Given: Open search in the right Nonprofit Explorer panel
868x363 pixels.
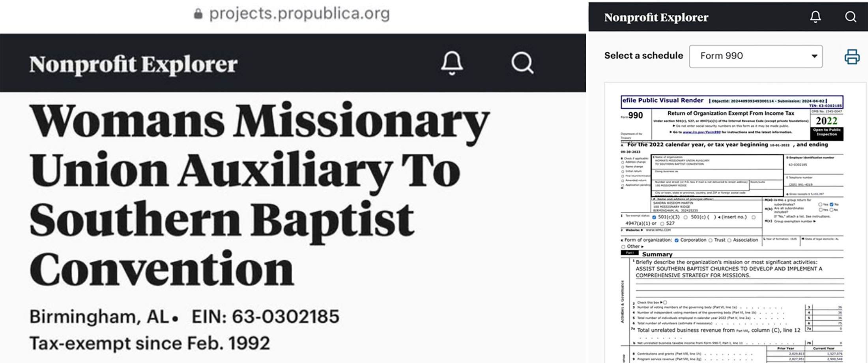Looking at the screenshot, I should tap(850, 17).
